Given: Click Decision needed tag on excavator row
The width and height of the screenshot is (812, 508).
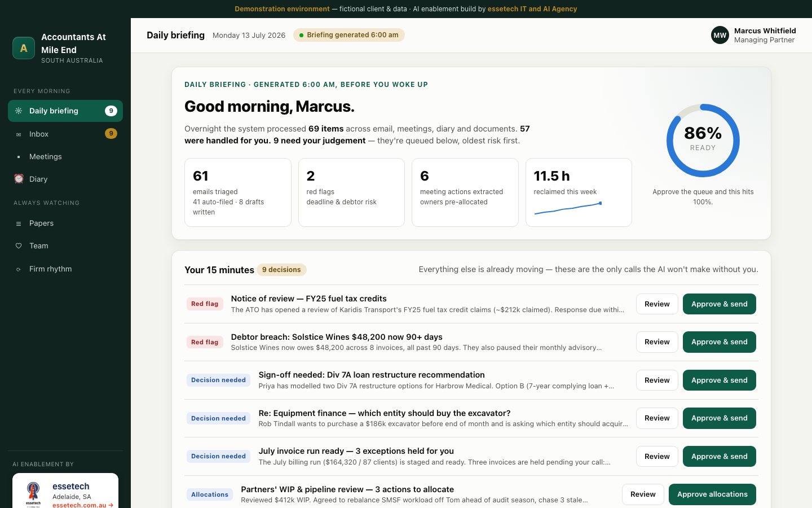Looking at the screenshot, I should tap(218, 418).
